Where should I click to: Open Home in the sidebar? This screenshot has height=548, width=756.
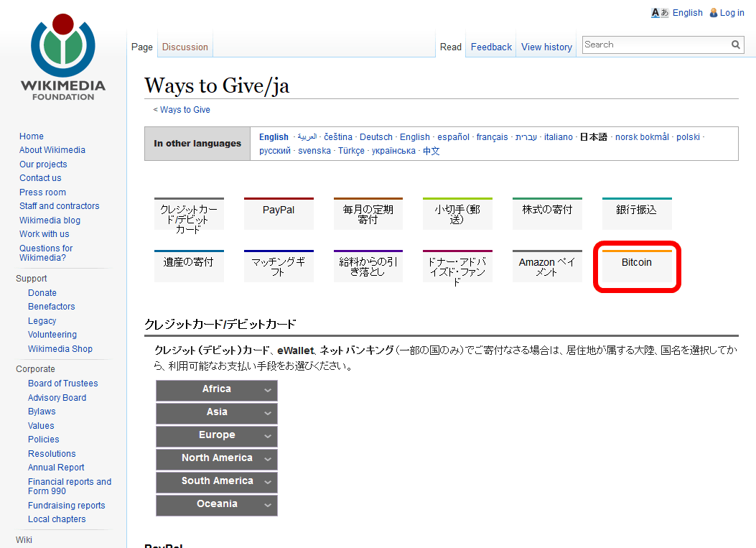point(32,136)
